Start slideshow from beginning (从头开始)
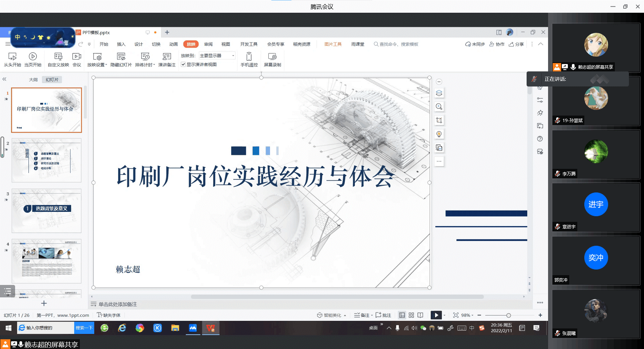Screen dimensions: 644x349 [x=12, y=60]
